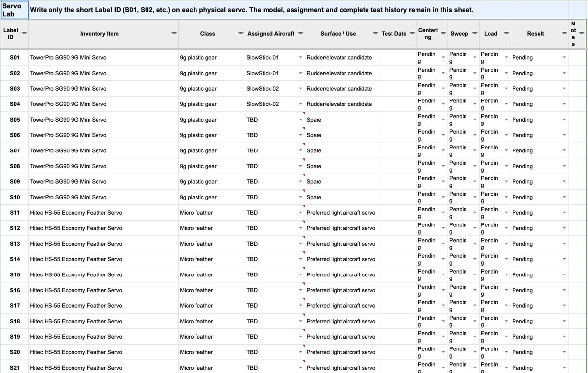Screen dimensions: 588x373
Task: Expand Assigned Aircraft dropdown in row S01
Action: (x=301, y=58)
